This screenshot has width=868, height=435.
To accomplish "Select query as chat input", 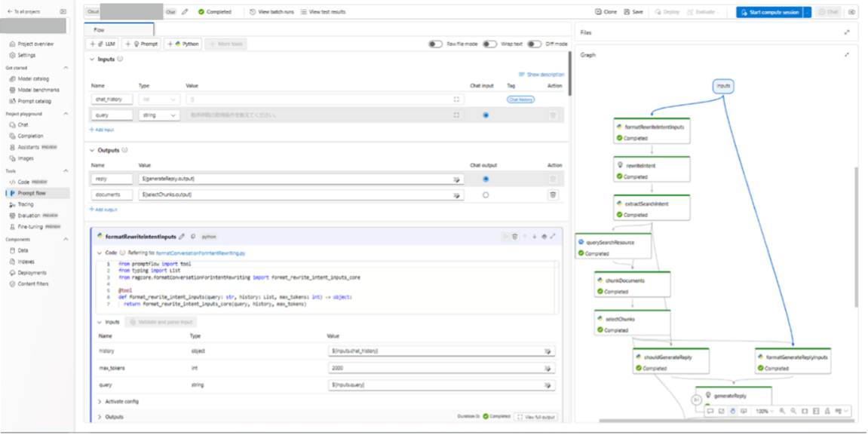I will (x=486, y=115).
